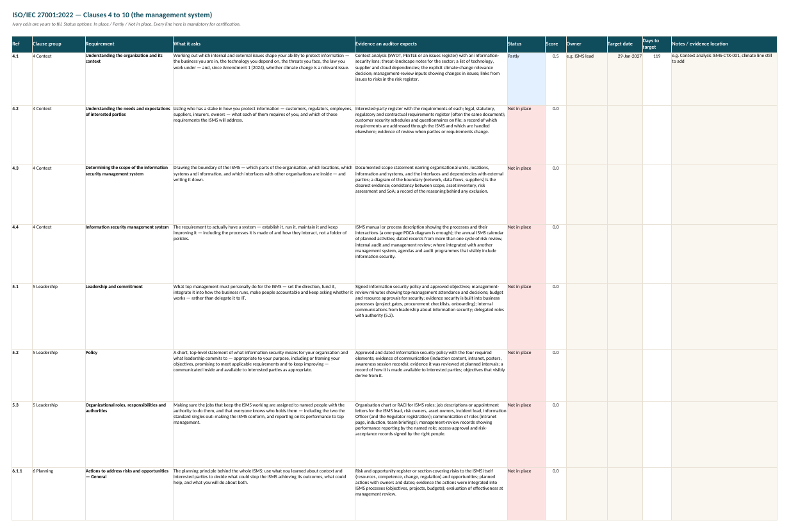Click the Ref cell '4.1'
This screenshot has width=789, height=532.
point(22,78)
